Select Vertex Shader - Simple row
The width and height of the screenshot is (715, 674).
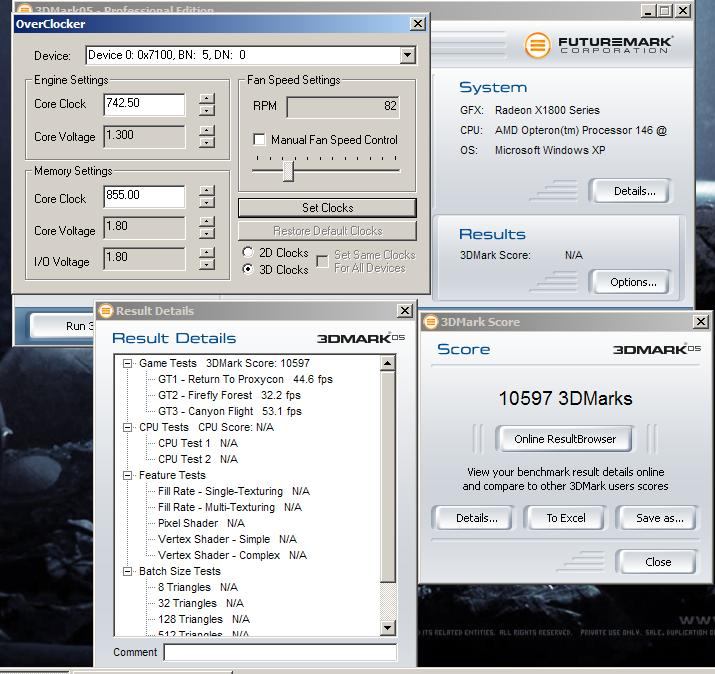click(228, 539)
